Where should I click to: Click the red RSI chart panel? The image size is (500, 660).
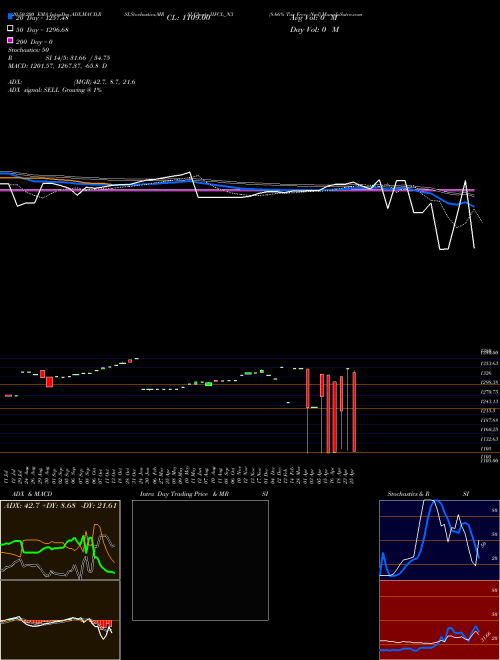(x=439, y=620)
